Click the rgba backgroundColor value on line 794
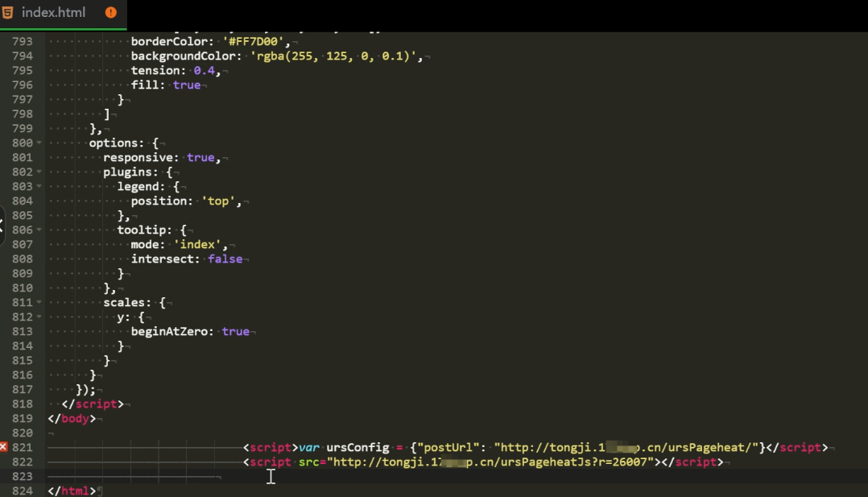The image size is (868, 497). 336,56
